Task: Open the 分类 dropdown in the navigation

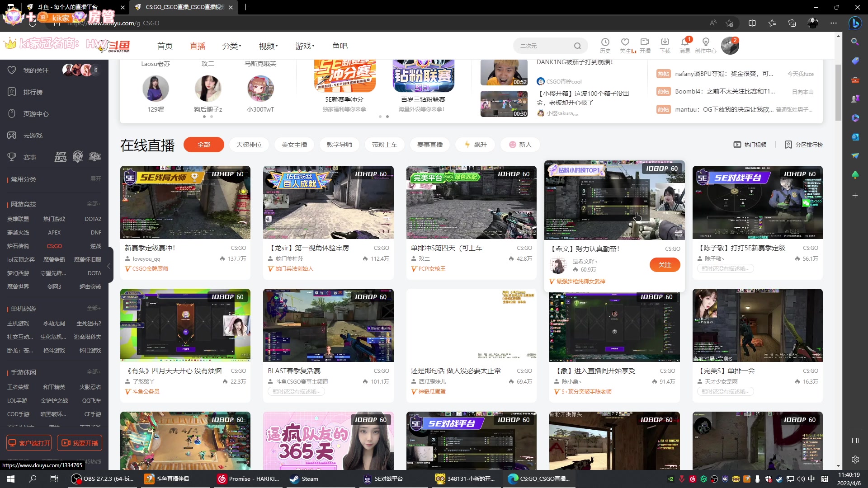Action: coord(232,46)
